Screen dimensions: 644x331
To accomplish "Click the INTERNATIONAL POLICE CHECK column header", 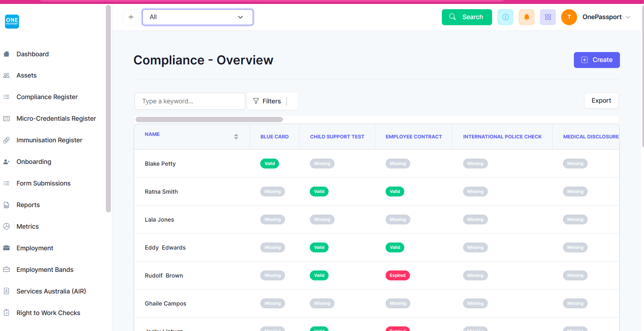I will [502, 137].
